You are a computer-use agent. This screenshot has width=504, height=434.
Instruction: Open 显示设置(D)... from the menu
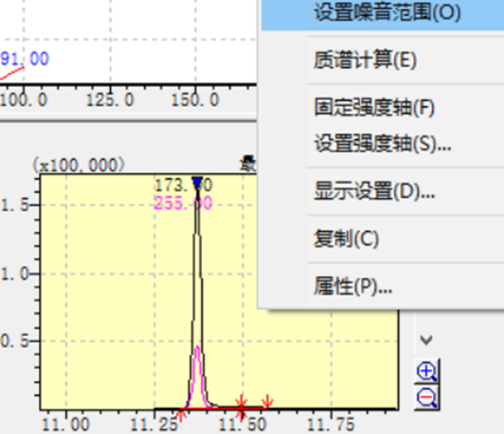tap(374, 191)
